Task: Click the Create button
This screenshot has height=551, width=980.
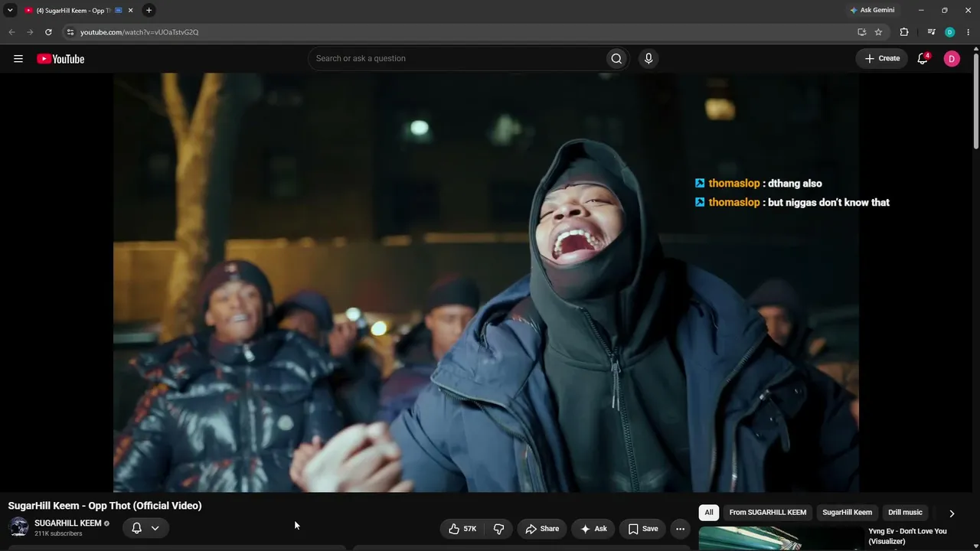Action: [x=882, y=59]
